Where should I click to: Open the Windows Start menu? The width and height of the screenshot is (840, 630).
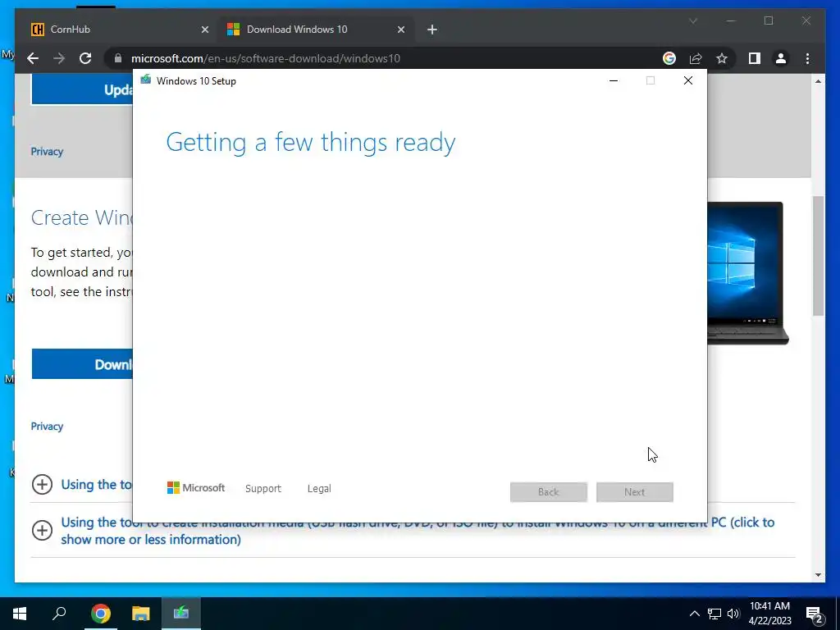pos(20,614)
